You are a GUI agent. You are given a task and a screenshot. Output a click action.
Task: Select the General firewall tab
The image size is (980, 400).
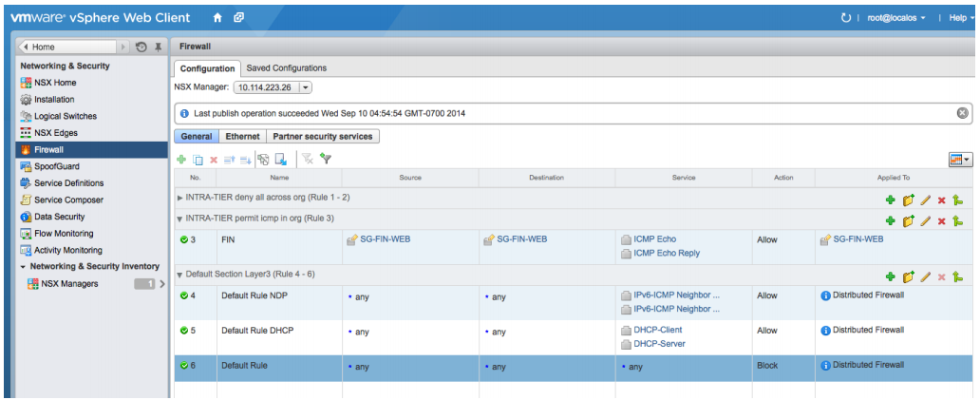[197, 136]
